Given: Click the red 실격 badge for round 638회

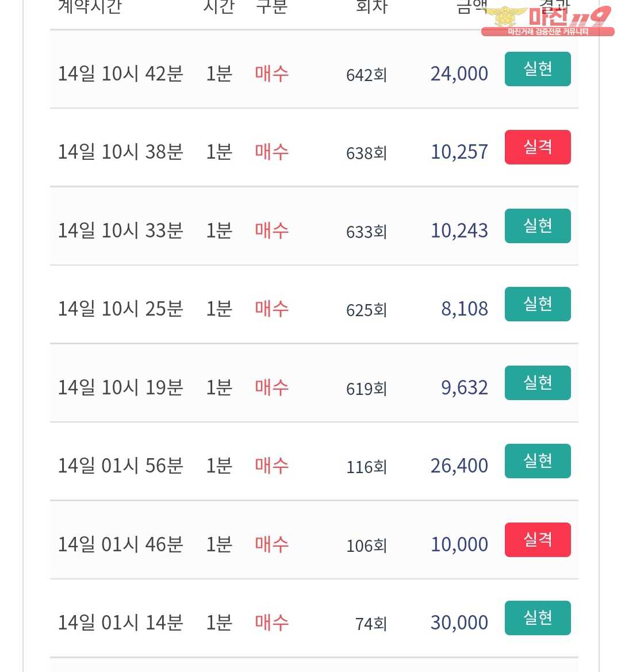Looking at the screenshot, I should pyautogui.click(x=538, y=147).
